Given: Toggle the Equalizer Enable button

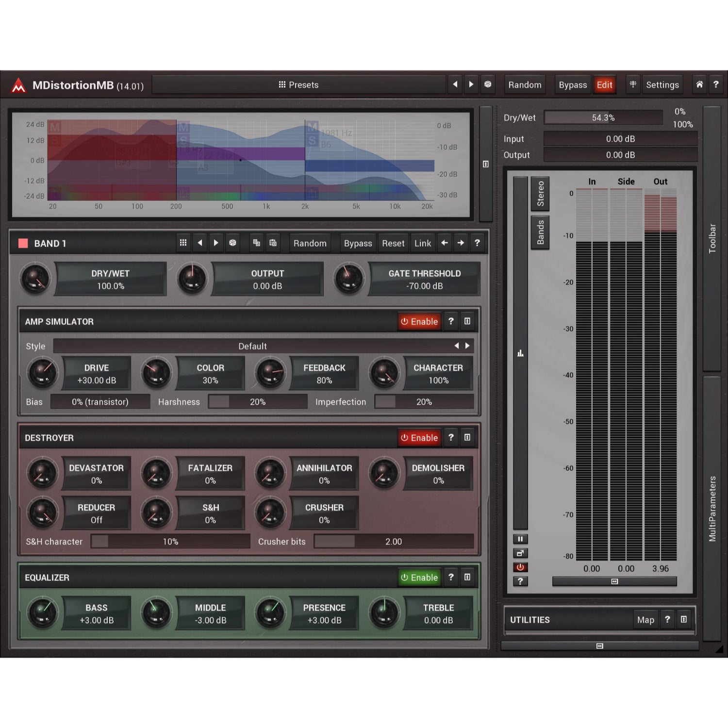Looking at the screenshot, I should [419, 578].
